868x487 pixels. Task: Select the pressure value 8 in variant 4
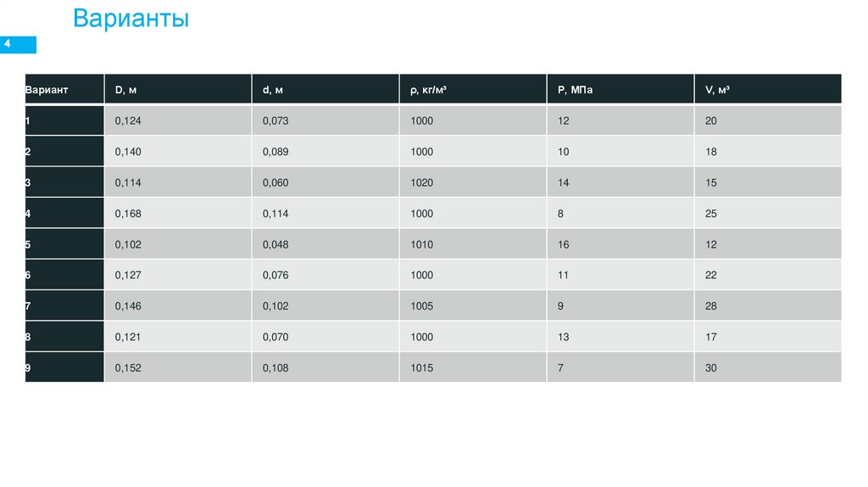tap(560, 214)
